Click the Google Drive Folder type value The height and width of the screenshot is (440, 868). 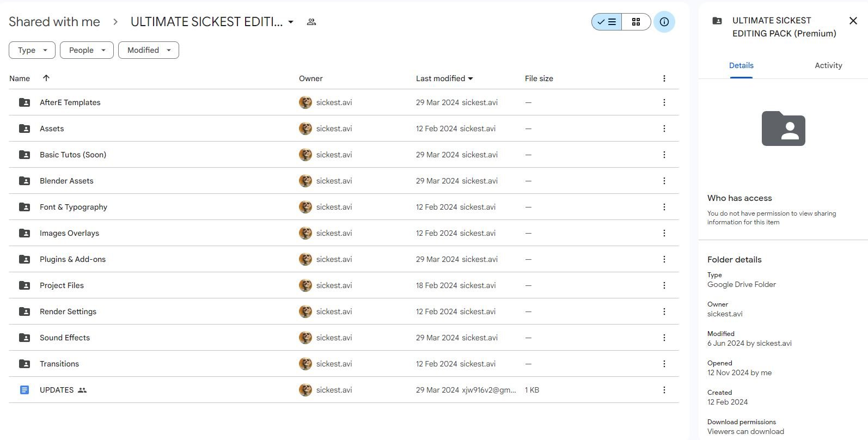tap(741, 284)
